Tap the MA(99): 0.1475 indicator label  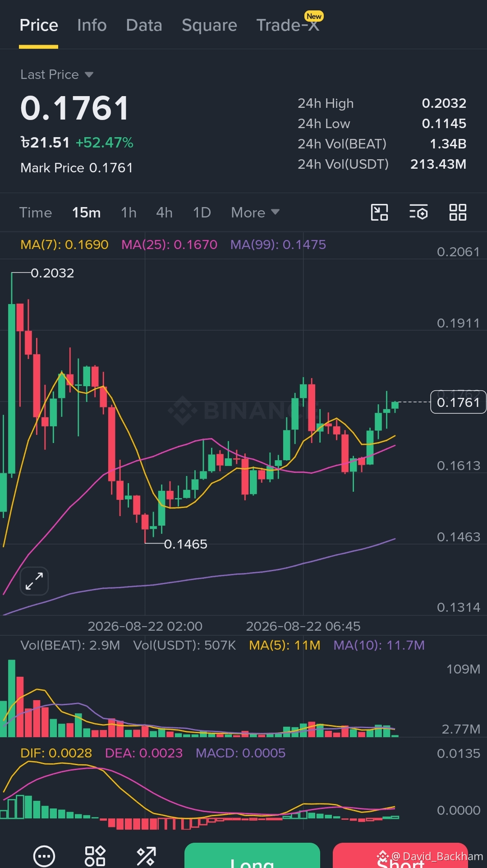click(x=278, y=245)
